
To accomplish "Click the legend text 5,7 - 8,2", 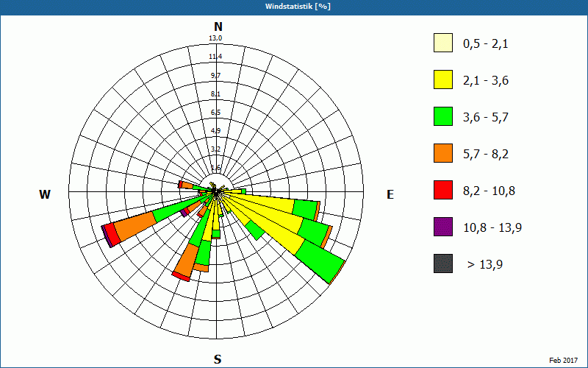I will (486, 155).
